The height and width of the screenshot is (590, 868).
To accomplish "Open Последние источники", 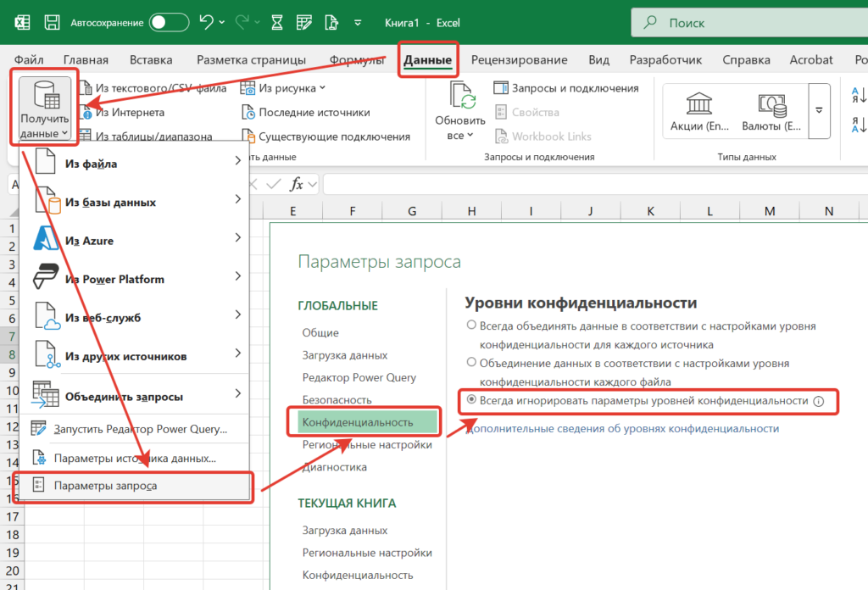I will coord(306,113).
